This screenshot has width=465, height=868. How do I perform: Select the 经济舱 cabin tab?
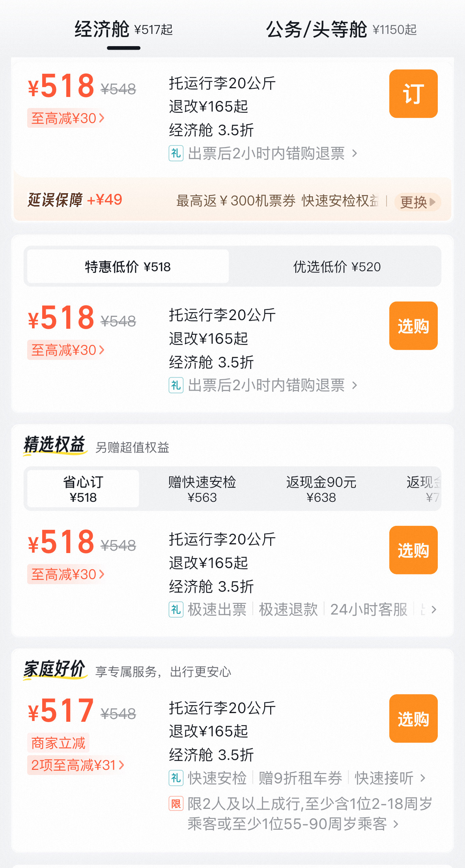click(123, 30)
